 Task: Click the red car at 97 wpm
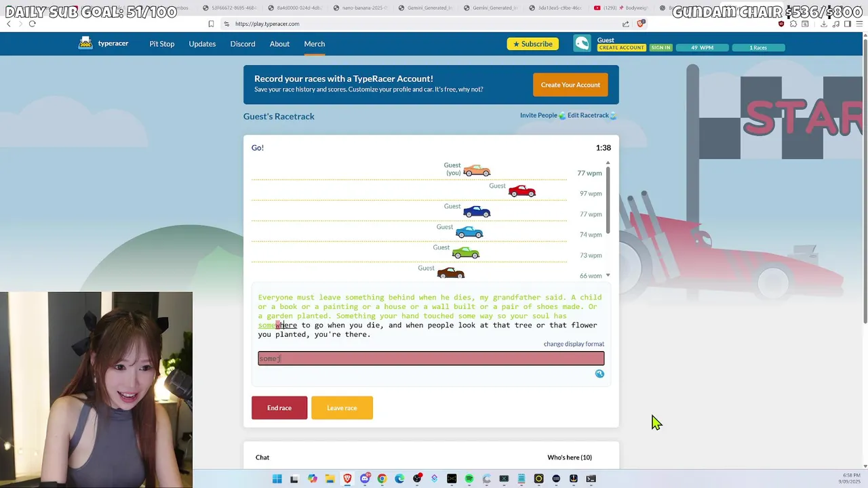[x=522, y=191]
